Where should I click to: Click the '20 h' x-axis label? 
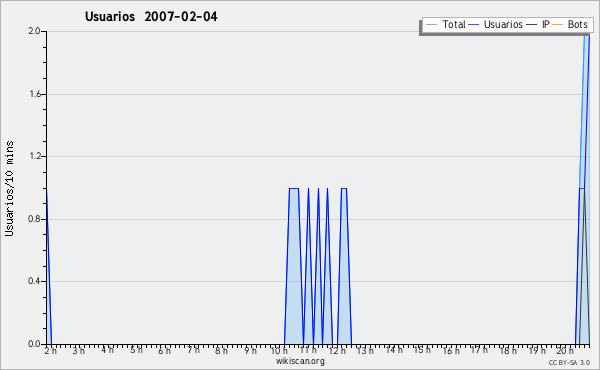pos(565,350)
